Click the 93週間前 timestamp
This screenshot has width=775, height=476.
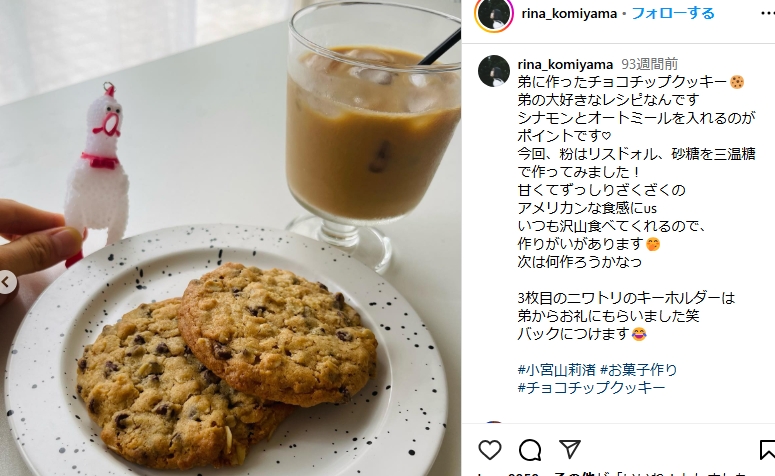(x=649, y=64)
